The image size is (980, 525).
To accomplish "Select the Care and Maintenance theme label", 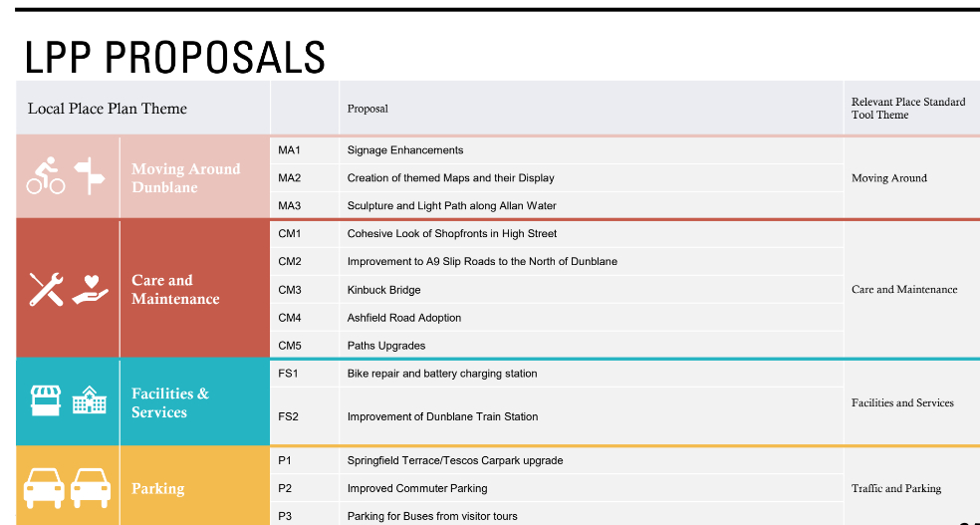I will pyautogui.click(x=175, y=289).
